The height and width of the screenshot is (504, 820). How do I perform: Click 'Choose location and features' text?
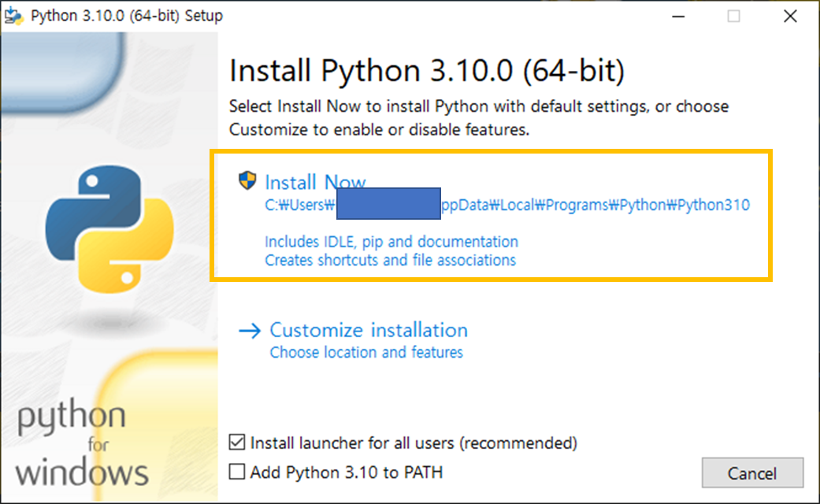pyautogui.click(x=366, y=352)
